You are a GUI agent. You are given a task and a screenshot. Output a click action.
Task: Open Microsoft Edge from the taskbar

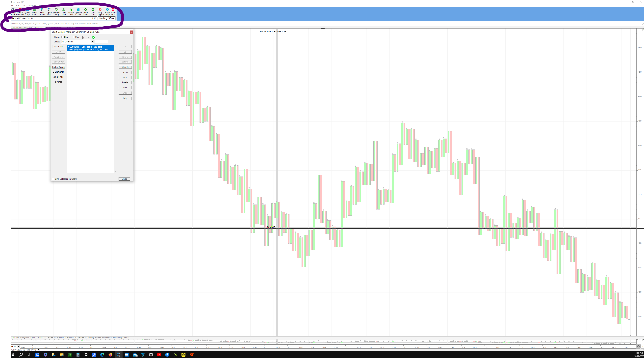point(102,355)
